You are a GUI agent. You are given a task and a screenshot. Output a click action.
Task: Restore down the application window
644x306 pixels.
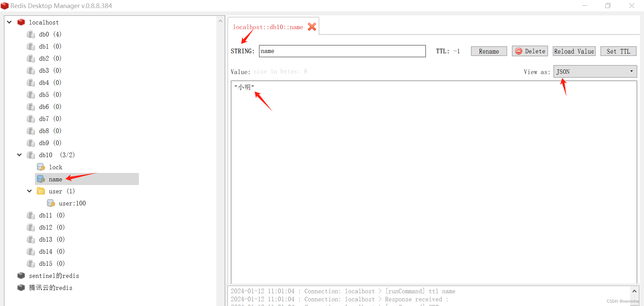[x=608, y=6]
